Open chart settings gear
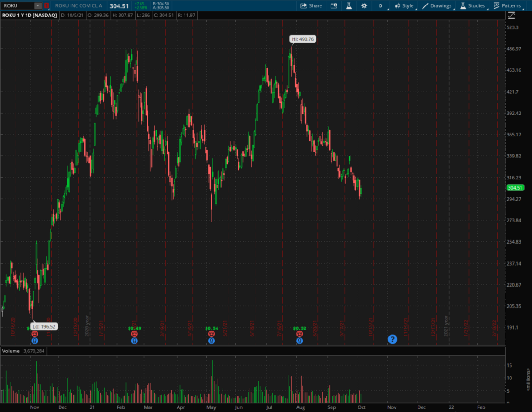Image resolution: width=532 pixels, height=412 pixels. pos(364,6)
